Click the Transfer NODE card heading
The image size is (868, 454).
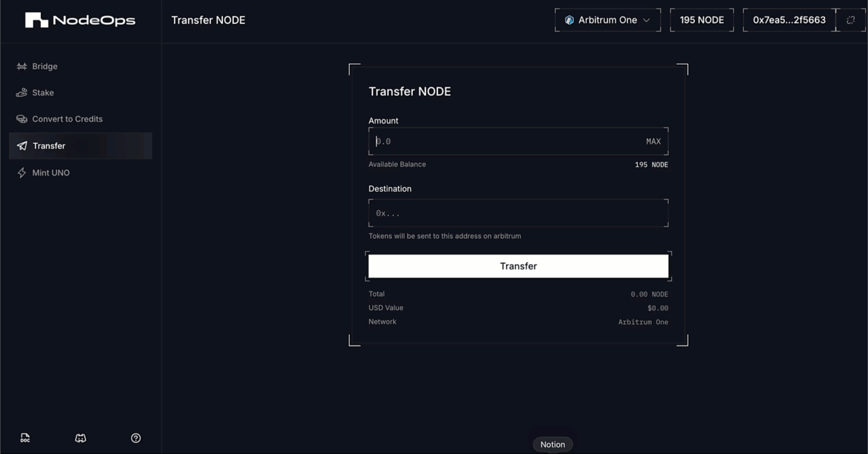point(410,92)
